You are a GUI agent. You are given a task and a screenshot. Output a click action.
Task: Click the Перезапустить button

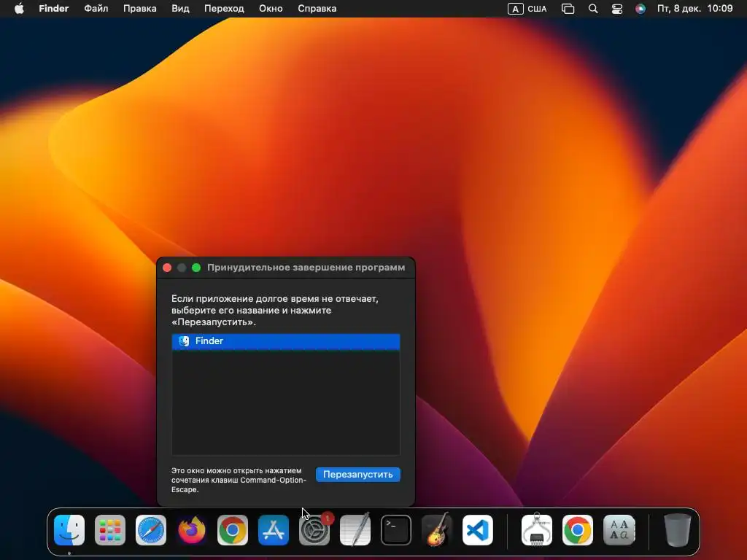(x=357, y=474)
